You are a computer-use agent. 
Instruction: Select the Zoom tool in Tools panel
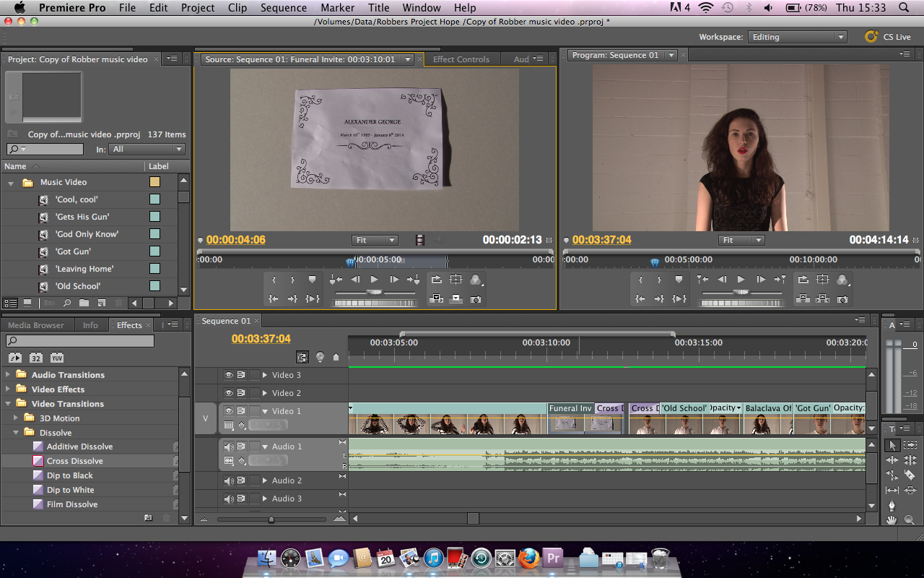click(x=910, y=519)
